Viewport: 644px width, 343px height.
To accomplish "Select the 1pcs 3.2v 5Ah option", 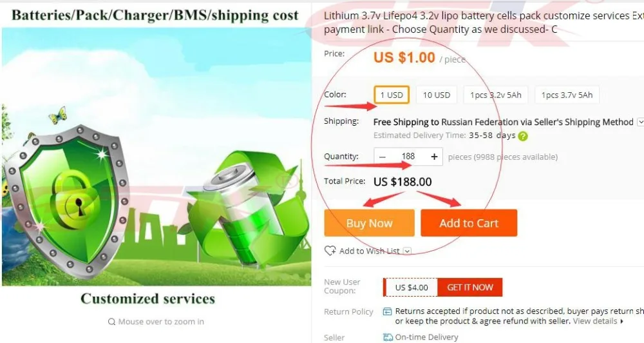I will [x=496, y=95].
